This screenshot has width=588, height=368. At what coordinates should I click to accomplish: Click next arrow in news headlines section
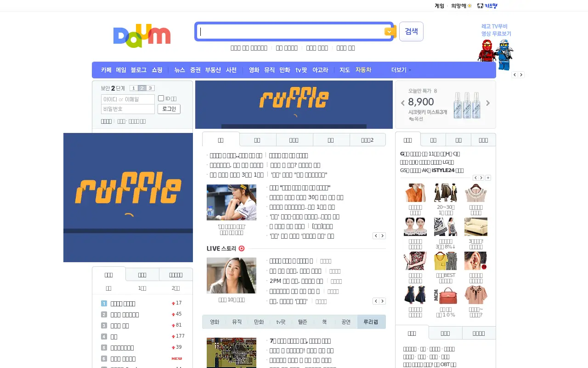click(383, 236)
